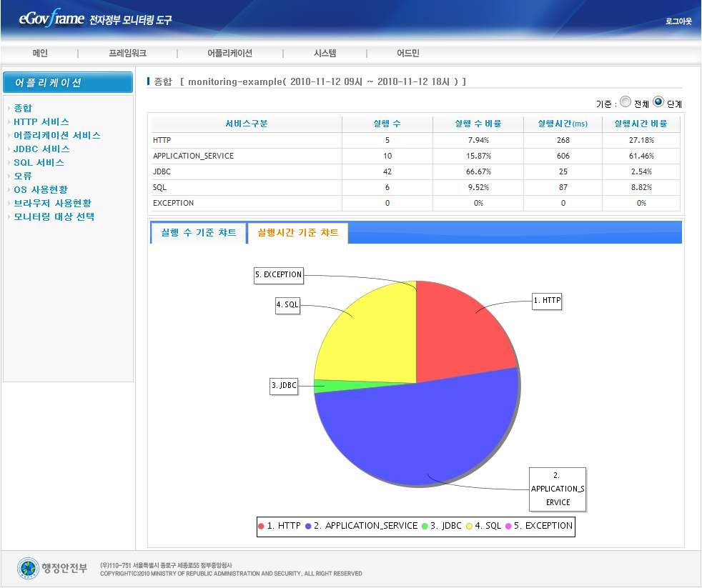The height and width of the screenshot is (588, 702).
Task: Open HTTP 서비스 in the sidebar
Action: click(41, 121)
